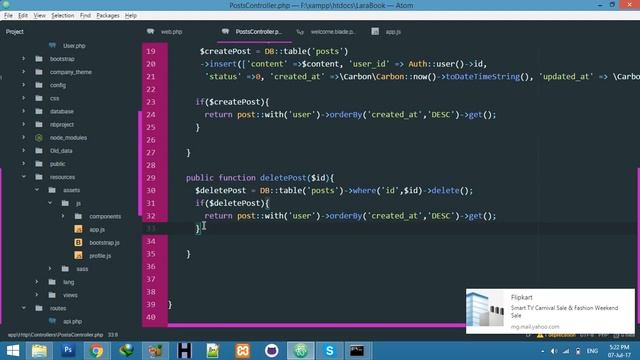
Task: Expand the database folder arrow
Action: pyautogui.click(x=23, y=111)
